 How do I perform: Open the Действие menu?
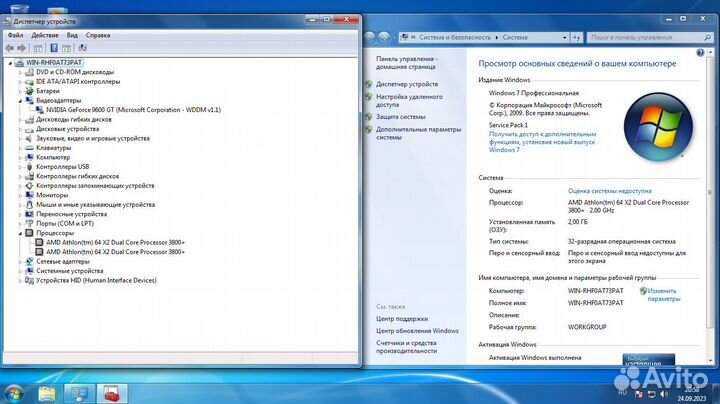coord(45,35)
